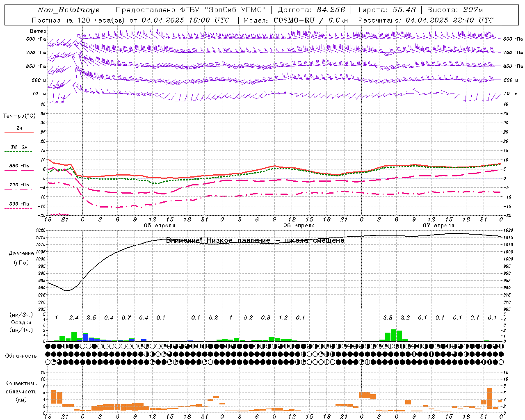Click the station name Nov_Bolotnoye
The image size is (525, 420).
pyautogui.click(x=68, y=10)
